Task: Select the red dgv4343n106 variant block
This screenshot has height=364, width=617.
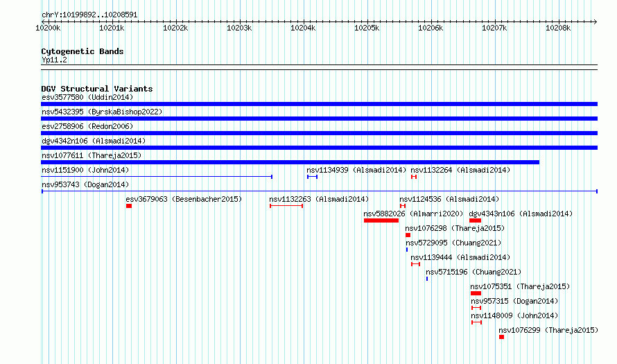Action: [476, 220]
